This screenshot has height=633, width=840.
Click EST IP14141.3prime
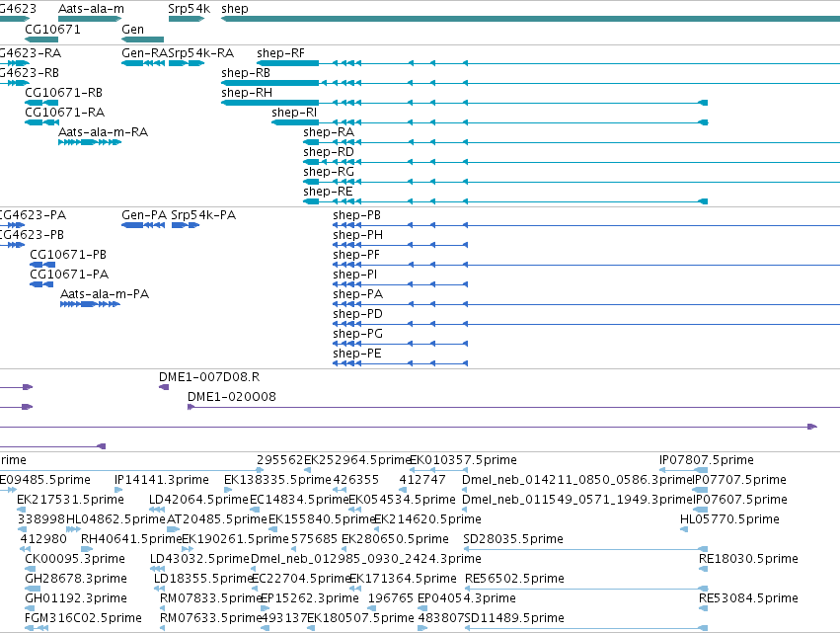pos(162,480)
